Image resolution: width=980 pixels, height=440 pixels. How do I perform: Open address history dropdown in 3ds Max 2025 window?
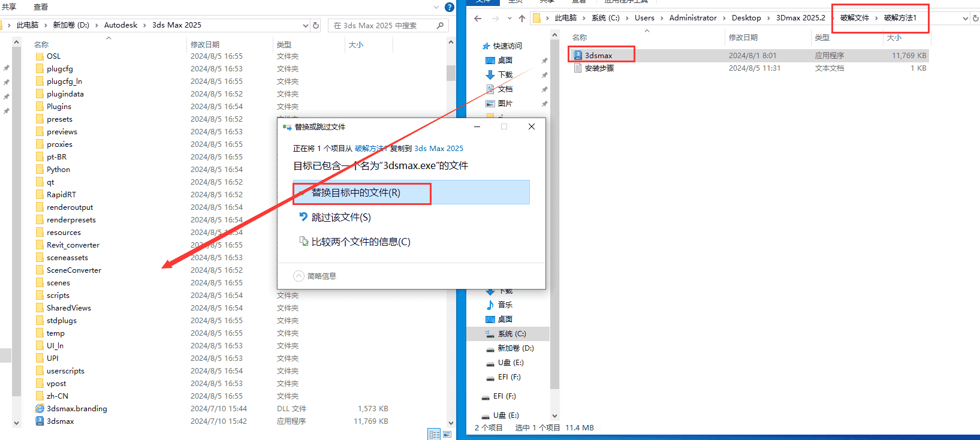[x=305, y=25]
